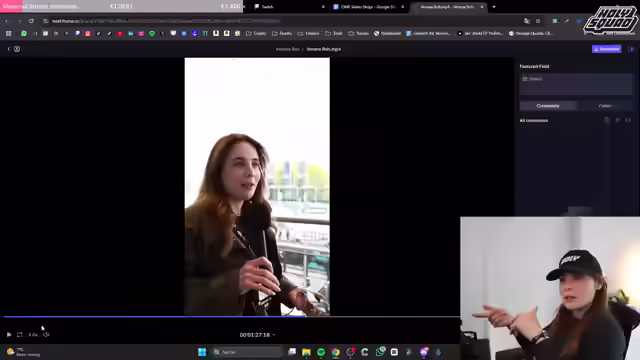
Task: Open the WhatsApp bookmark icon
Action: pos(24,33)
